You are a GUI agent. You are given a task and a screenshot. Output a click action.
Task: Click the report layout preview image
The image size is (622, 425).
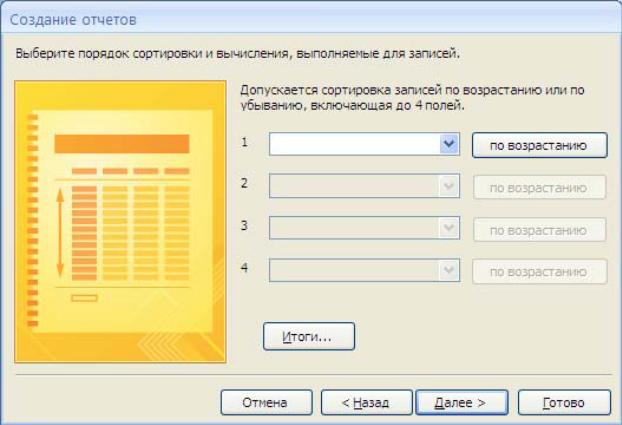[x=120, y=222]
